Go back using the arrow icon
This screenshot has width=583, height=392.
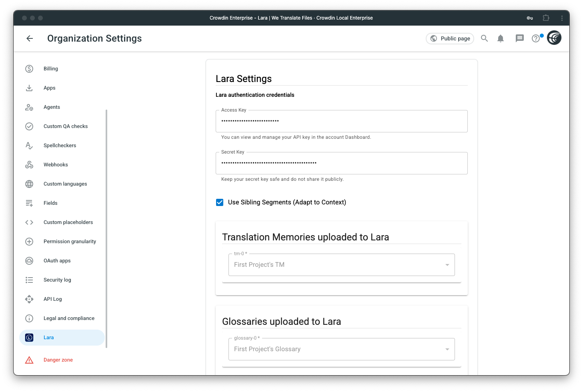pos(30,38)
